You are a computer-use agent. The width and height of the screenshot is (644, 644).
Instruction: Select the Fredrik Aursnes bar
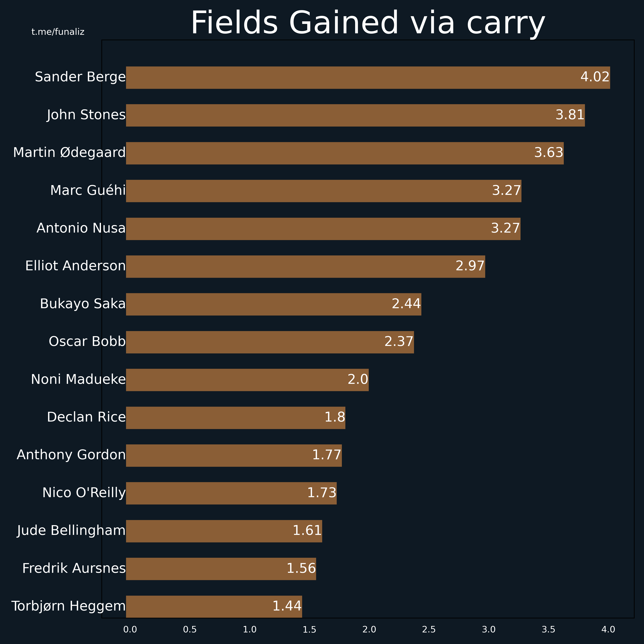[221, 569]
